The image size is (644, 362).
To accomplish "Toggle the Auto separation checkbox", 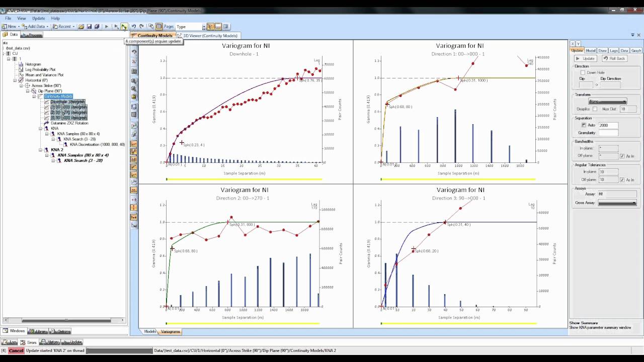I will (x=584, y=125).
